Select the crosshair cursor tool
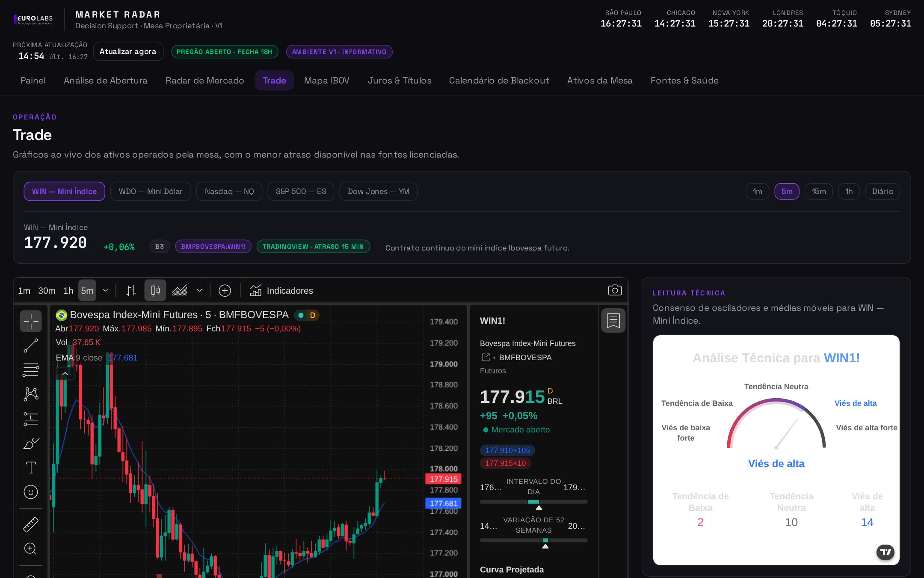 [31, 321]
